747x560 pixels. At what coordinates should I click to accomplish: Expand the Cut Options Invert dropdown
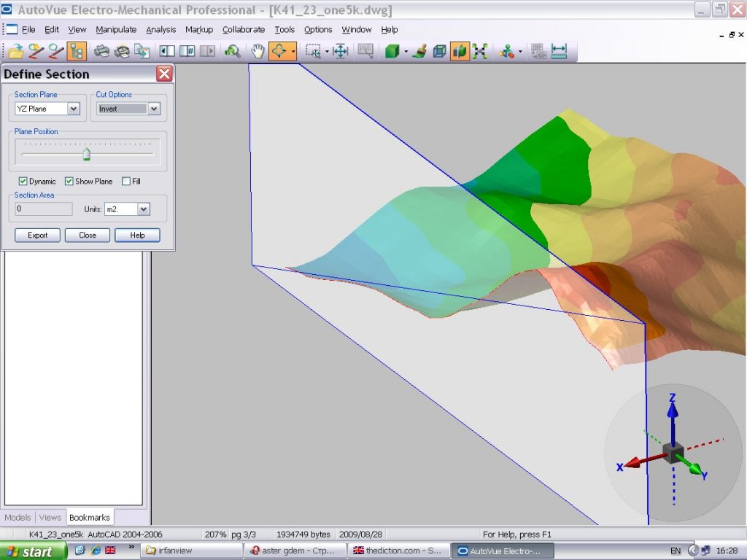point(153,109)
